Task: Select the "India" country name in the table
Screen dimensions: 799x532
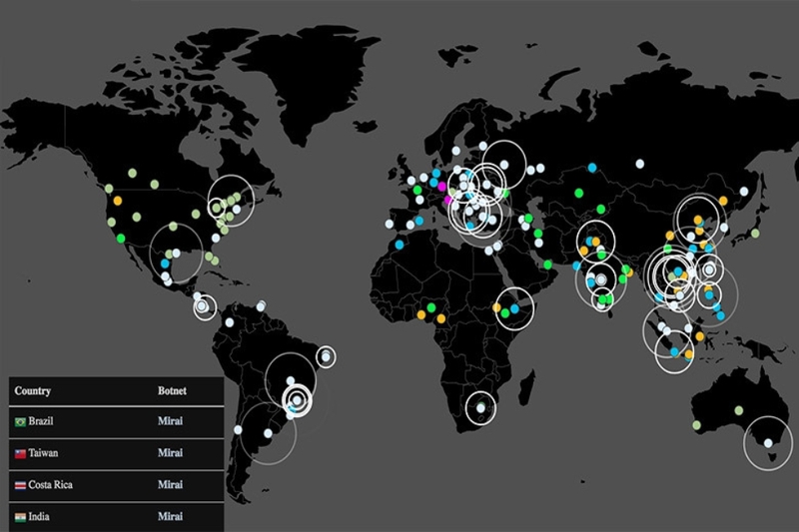Action: click(39, 517)
